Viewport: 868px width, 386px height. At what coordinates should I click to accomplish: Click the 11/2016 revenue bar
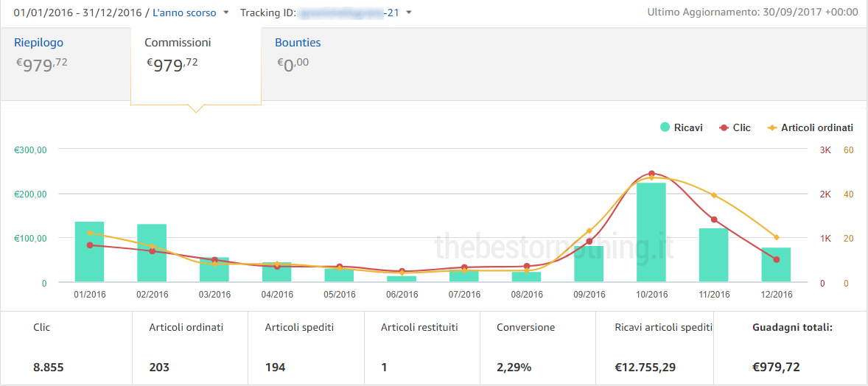(714, 256)
